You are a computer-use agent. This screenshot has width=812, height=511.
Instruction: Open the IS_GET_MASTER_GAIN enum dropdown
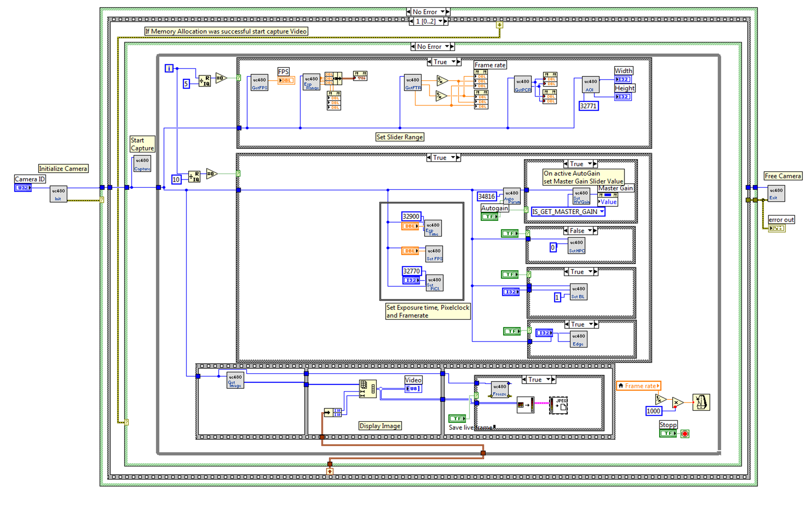(601, 212)
